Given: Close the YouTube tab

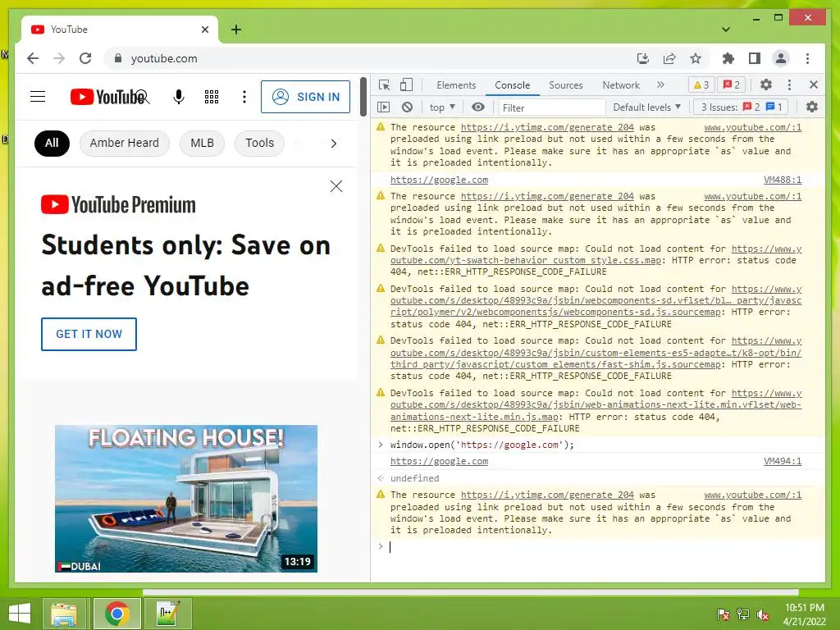Looking at the screenshot, I should coord(205,30).
